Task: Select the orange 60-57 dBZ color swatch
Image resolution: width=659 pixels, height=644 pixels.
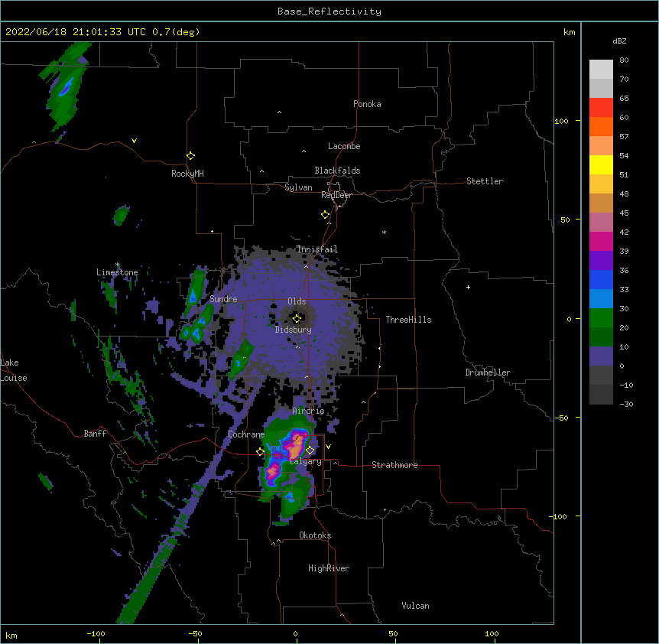Action: point(601,127)
